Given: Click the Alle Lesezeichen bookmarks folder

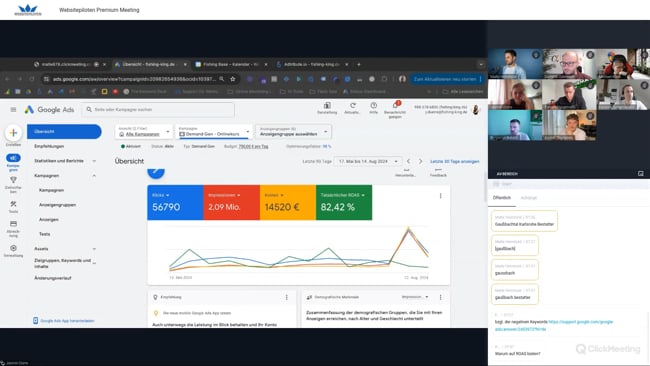Looking at the screenshot, I should pos(463,92).
